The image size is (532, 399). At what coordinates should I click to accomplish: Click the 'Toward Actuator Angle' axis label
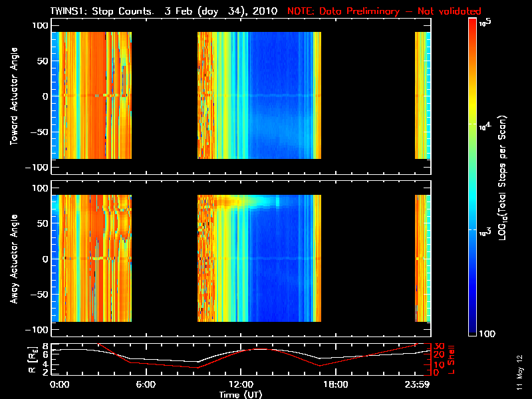click(14, 96)
